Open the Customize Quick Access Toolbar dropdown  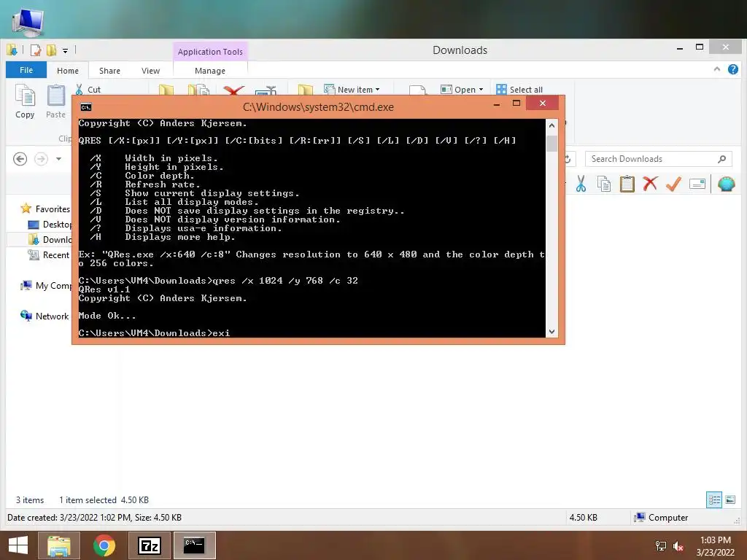click(65, 50)
